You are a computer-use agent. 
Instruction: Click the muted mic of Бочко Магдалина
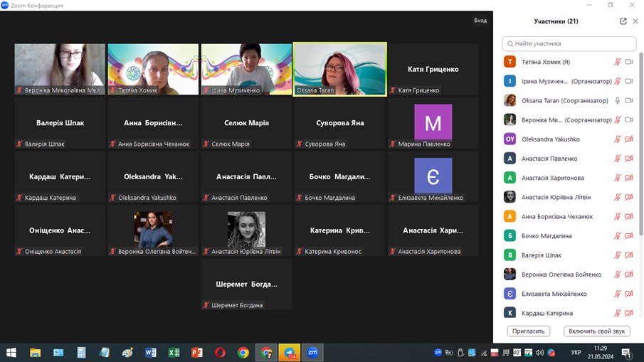click(618, 236)
